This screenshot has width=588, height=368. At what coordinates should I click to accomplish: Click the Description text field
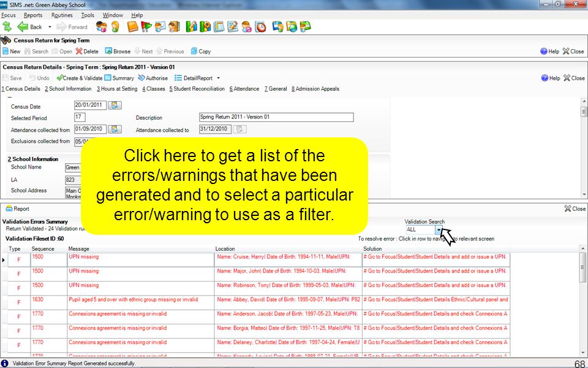[276, 117]
